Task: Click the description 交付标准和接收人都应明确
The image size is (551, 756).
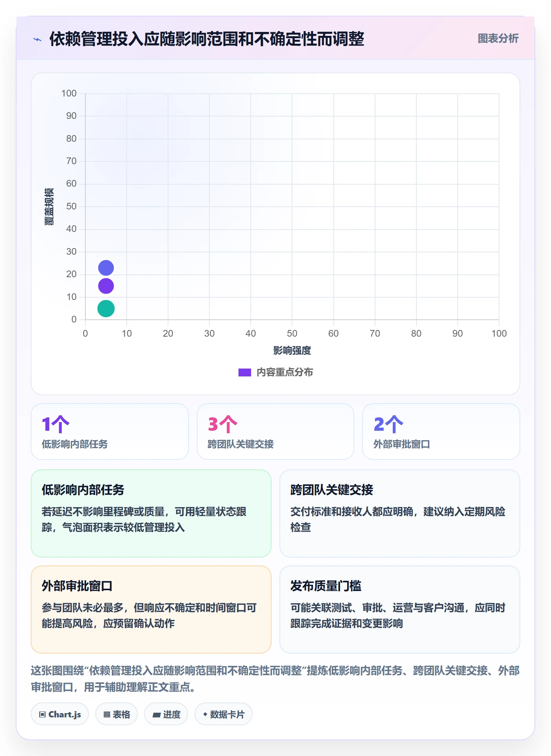Action: click(x=398, y=519)
